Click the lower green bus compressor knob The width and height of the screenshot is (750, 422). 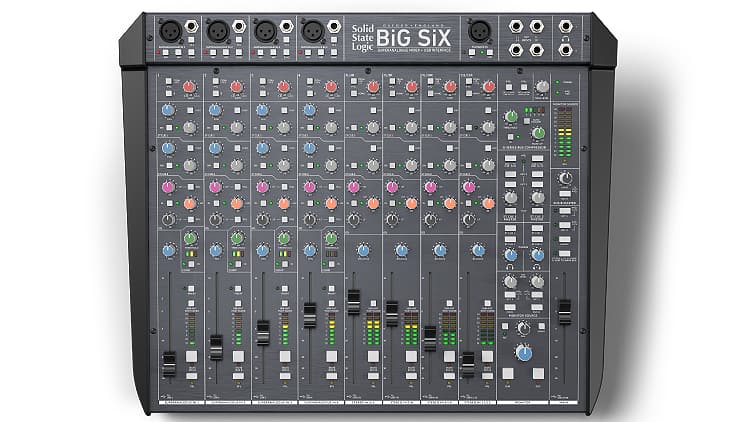(538, 133)
